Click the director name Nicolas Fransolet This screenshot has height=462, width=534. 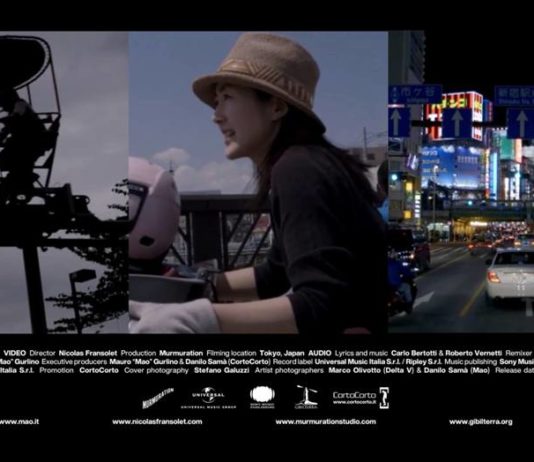pyautogui.click(x=88, y=353)
